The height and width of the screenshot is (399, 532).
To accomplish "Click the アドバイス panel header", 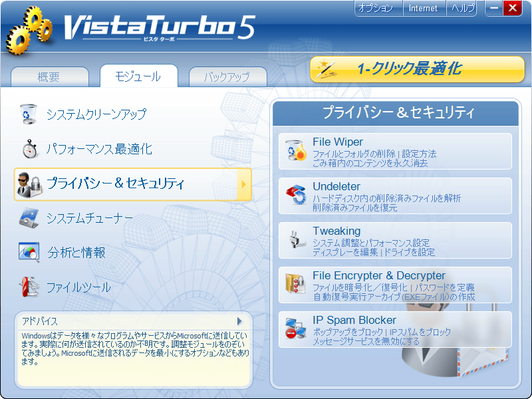I will 134,321.
